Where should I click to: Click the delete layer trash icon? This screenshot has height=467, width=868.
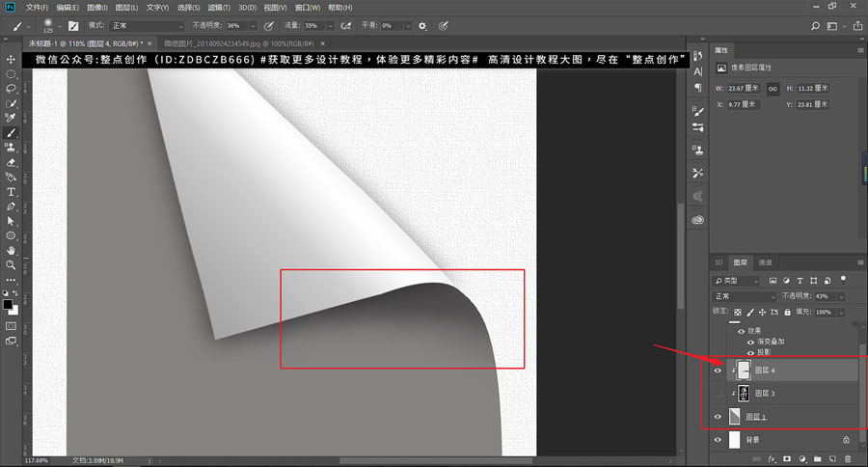click(845, 458)
